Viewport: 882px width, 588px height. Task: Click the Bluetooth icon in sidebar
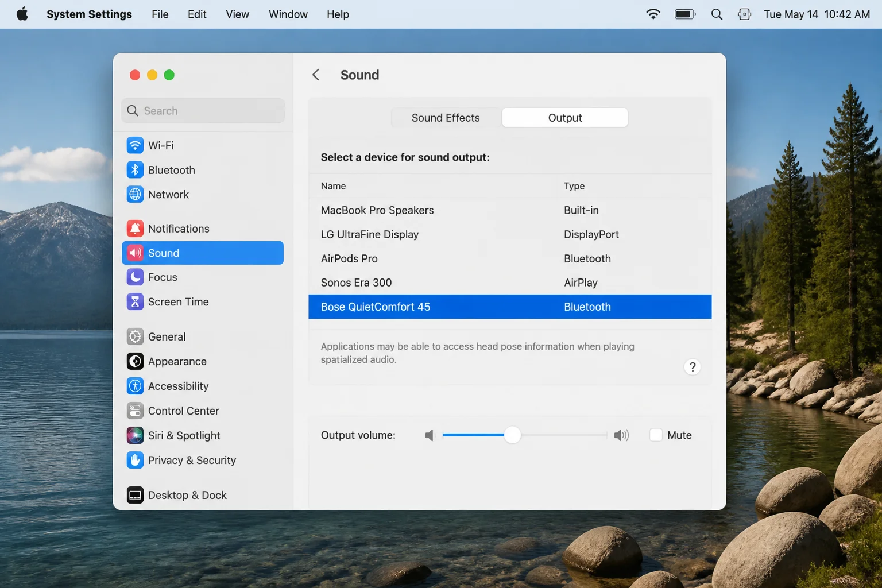(x=135, y=170)
